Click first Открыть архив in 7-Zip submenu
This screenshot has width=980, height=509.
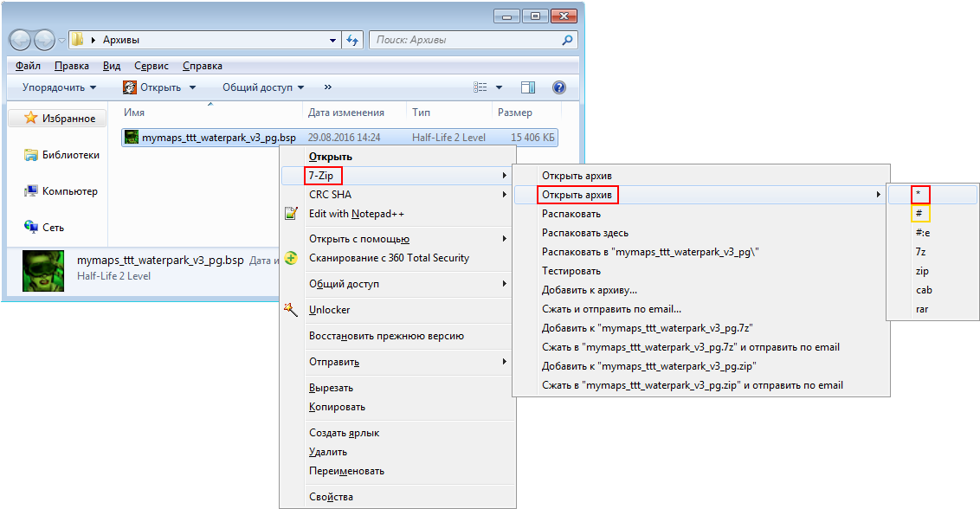(x=700, y=176)
